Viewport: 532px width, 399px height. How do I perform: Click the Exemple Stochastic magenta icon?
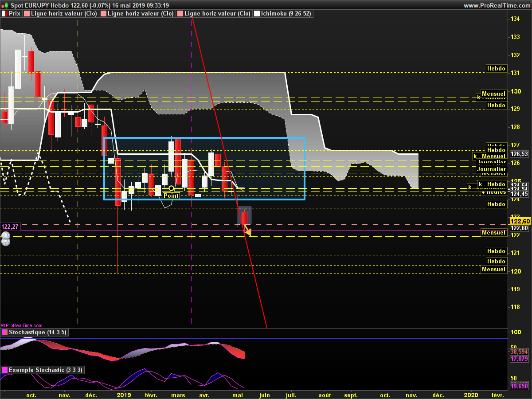pos(4,370)
